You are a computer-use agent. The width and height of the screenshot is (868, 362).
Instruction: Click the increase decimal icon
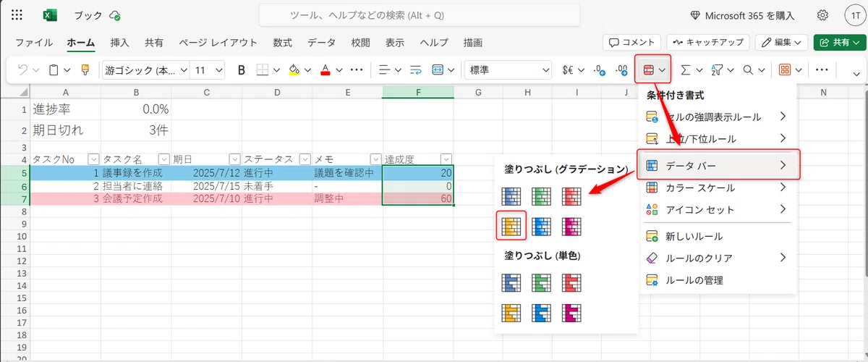tap(599, 70)
